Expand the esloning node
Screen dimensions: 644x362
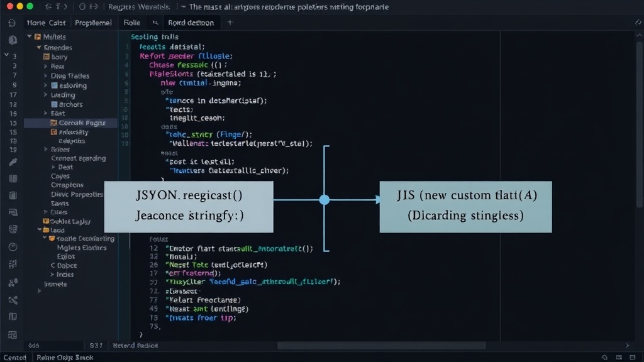pyautogui.click(x=45, y=85)
